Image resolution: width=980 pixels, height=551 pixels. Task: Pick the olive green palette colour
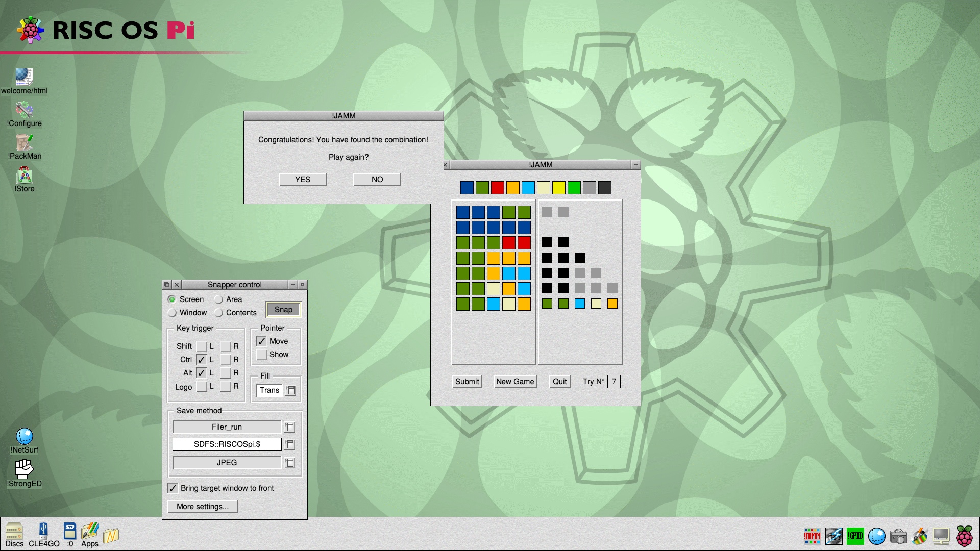click(x=482, y=188)
